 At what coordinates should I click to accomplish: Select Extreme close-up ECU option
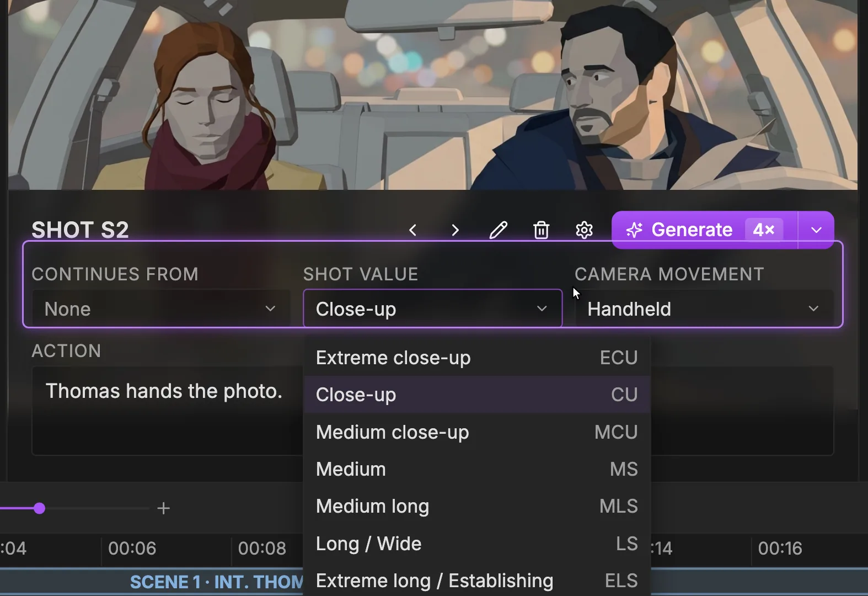pyautogui.click(x=477, y=358)
